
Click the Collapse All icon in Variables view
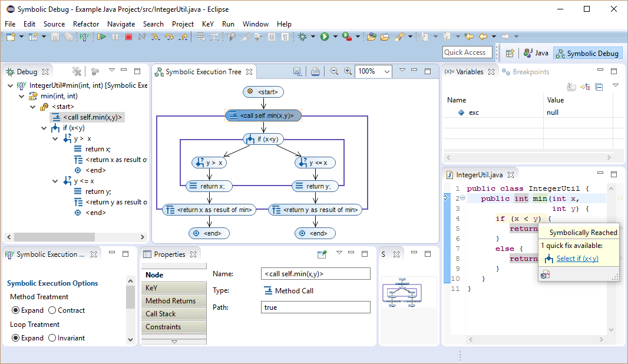(599, 87)
